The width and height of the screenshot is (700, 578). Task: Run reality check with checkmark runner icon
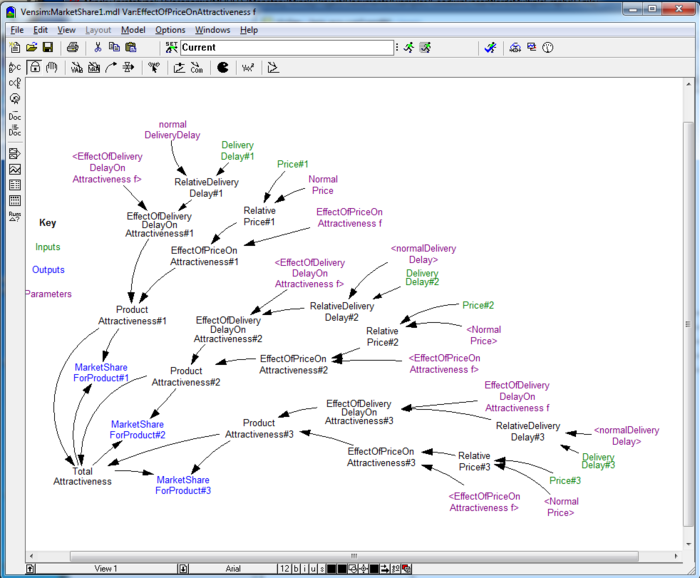[x=490, y=47]
